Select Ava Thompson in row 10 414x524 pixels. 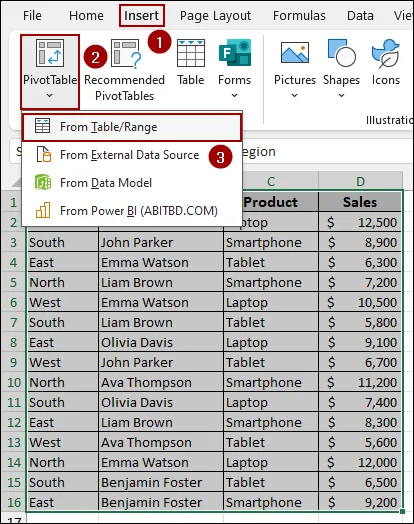(x=161, y=382)
